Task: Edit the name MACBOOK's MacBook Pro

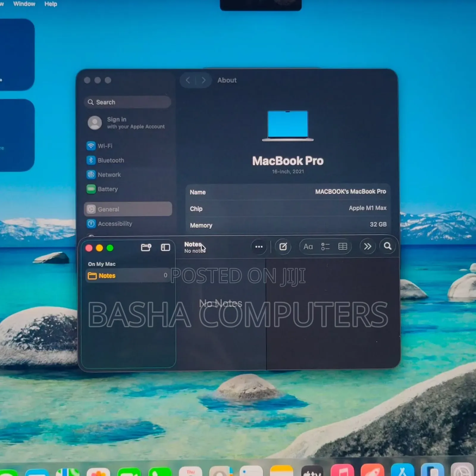Action: point(350,192)
